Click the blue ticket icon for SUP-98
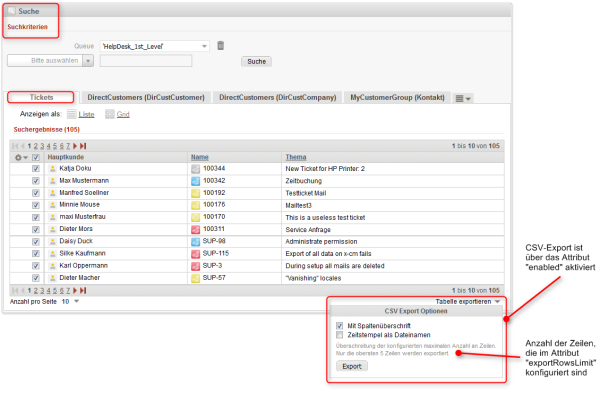 coord(196,241)
